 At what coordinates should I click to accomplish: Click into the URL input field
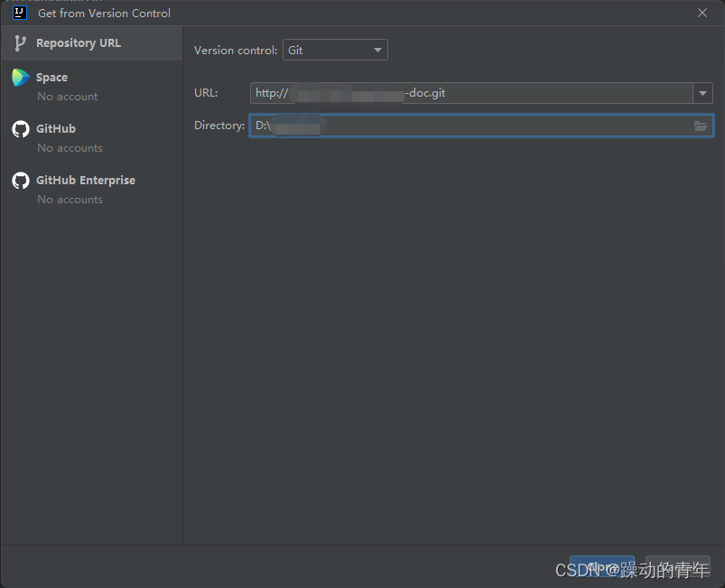click(x=471, y=93)
